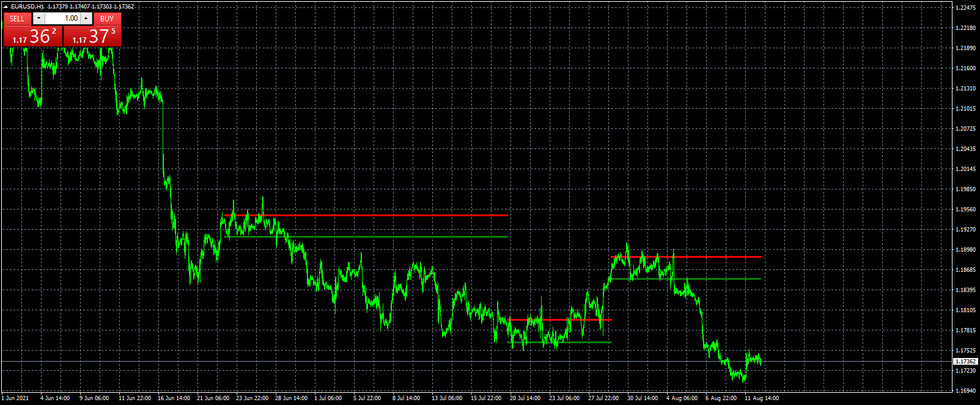Screen dimensions: 980x405
Task: Click the EURUSD,H1 chart title text
Action: click(x=28, y=7)
